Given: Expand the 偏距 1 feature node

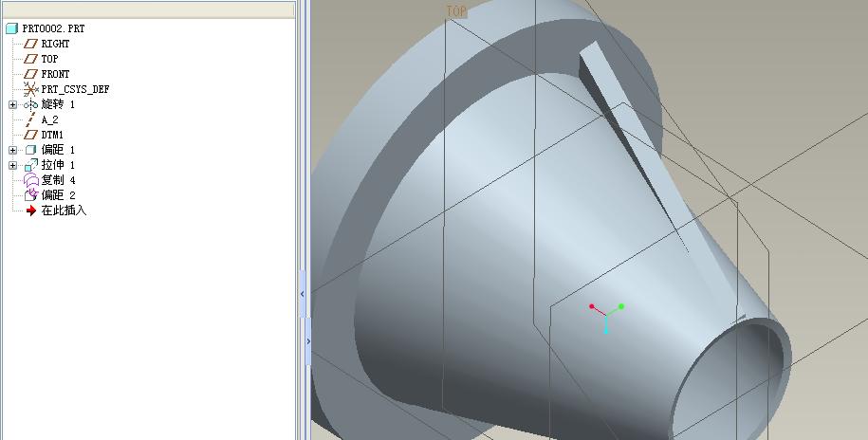Looking at the screenshot, I should tap(12, 150).
